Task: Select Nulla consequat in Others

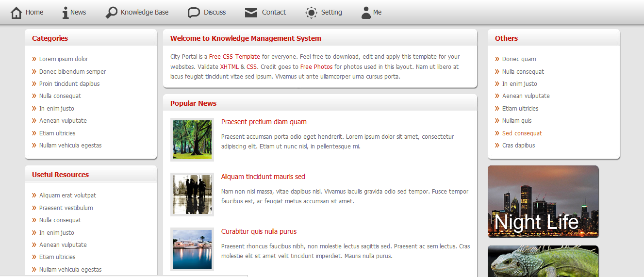Action: point(523,72)
